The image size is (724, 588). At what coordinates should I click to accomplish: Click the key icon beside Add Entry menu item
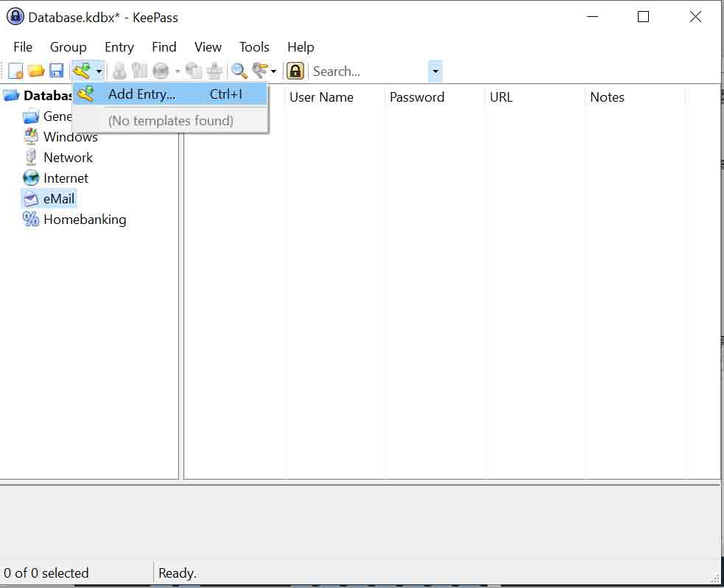86,94
